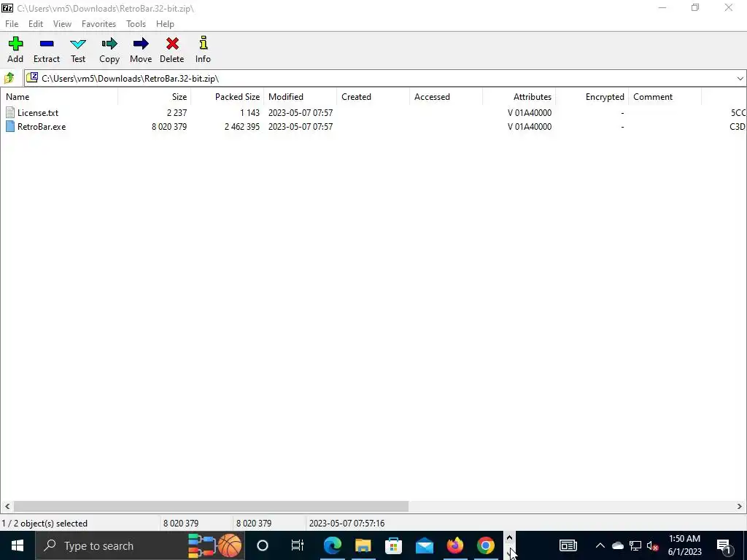The width and height of the screenshot is (747, 560).
Task: Open the Edit menu
Action: pos(36,24)
